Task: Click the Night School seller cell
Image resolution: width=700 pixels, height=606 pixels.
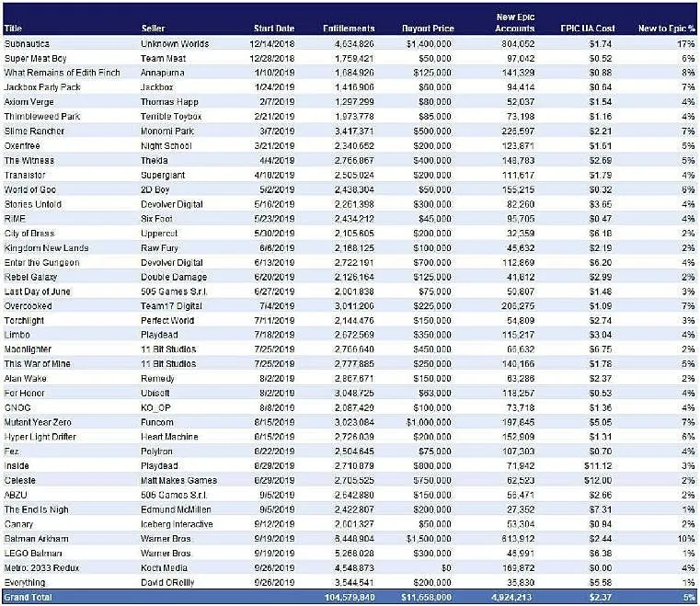Action: click(x=166, y=146)
